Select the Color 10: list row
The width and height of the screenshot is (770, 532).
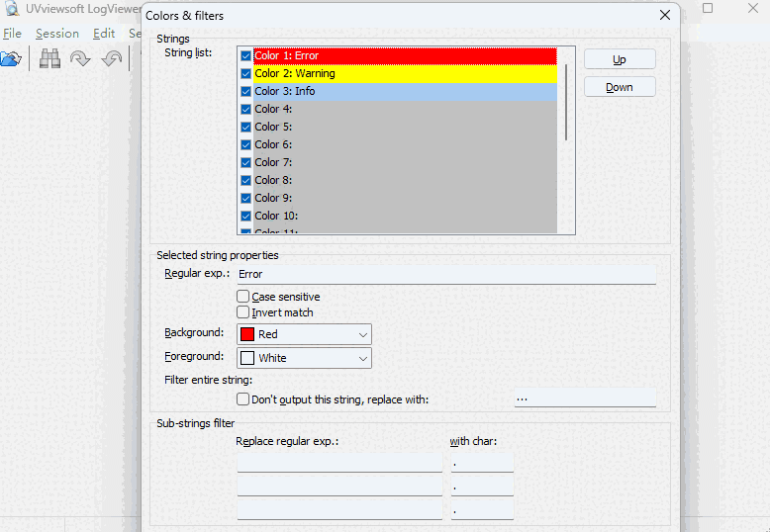click(x=405, y=216)
